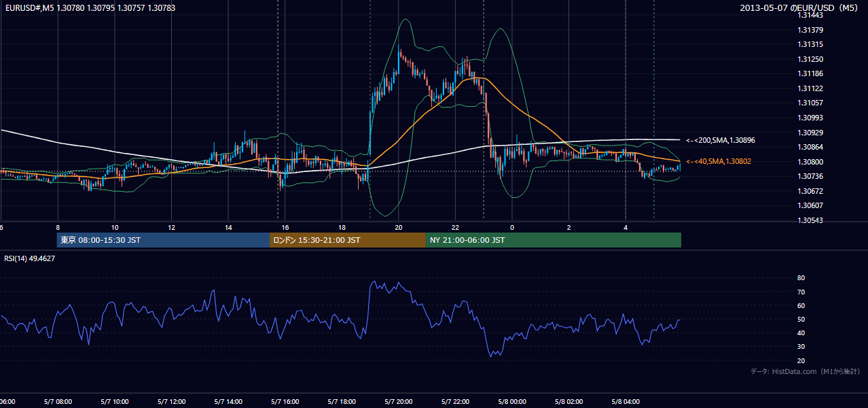This screenshot has width=868, height=408.
Task: Click hour tick '10' under the price chart
Action: click(115, 227)
